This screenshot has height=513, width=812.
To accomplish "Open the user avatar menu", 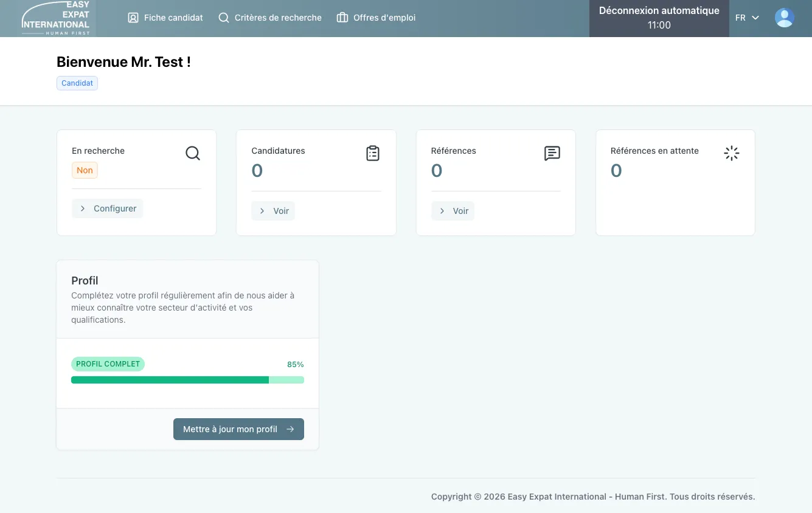I will 785,18.
